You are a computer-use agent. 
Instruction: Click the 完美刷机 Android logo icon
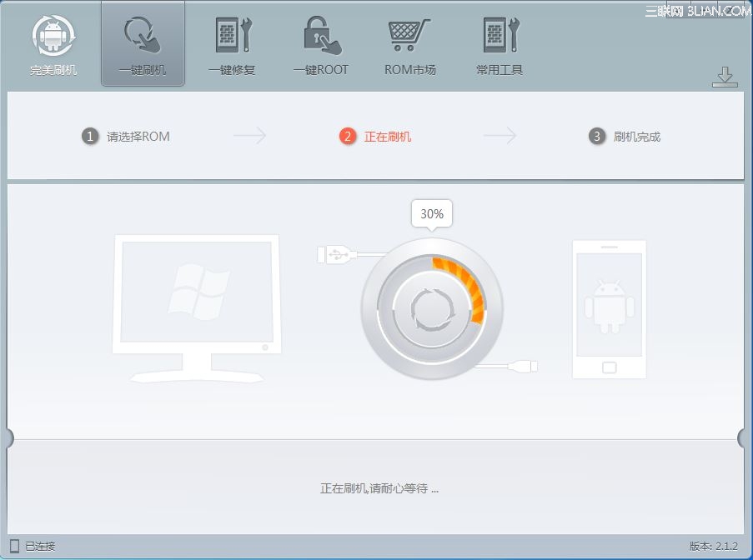(x=53, y=37)
